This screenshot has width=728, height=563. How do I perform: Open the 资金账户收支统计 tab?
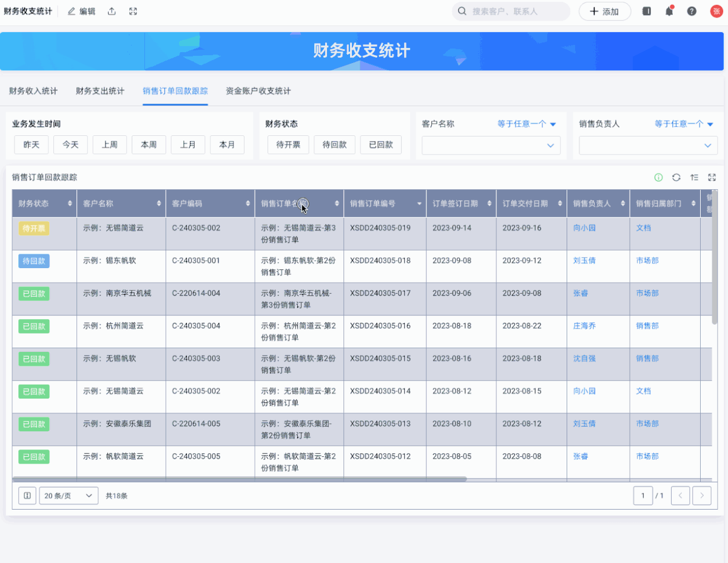[258, 90]
